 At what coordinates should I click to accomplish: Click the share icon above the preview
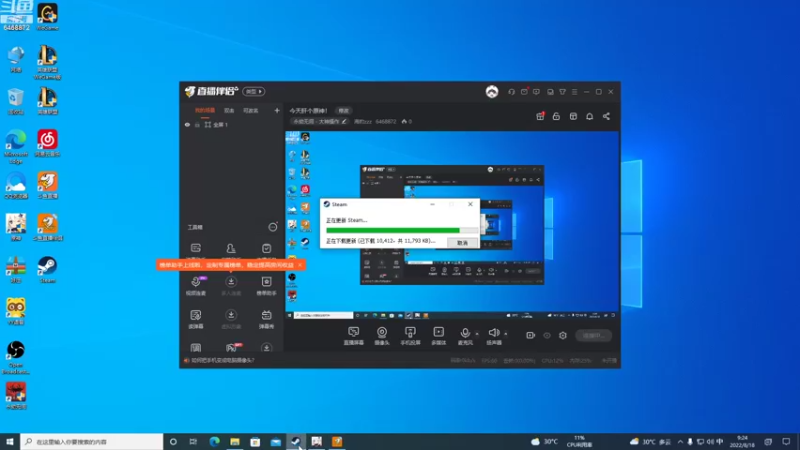[606, 116]
